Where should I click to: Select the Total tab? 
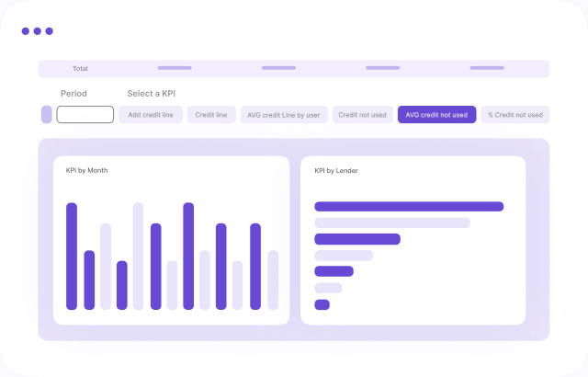[80, 69]
